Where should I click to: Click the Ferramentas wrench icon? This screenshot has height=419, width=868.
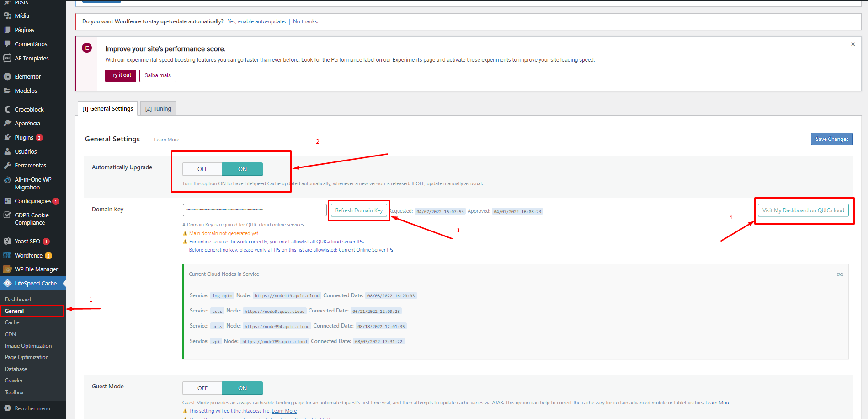pyautogui.click(x=7, y=165)
